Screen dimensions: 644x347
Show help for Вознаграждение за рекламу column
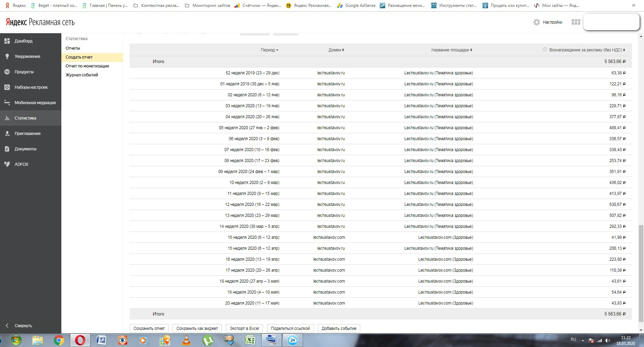point(545,50)
